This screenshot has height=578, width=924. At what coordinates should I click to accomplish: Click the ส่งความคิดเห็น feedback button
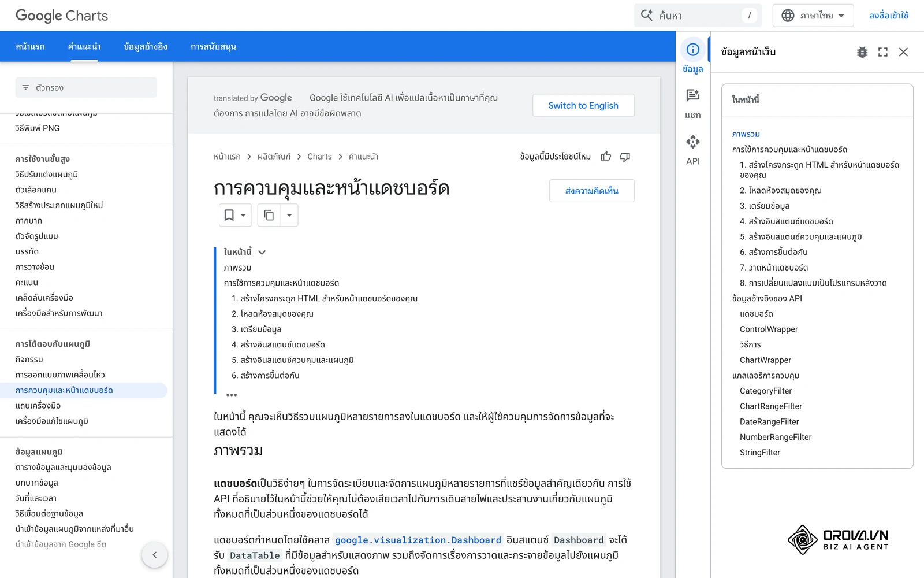coord(592,191)
